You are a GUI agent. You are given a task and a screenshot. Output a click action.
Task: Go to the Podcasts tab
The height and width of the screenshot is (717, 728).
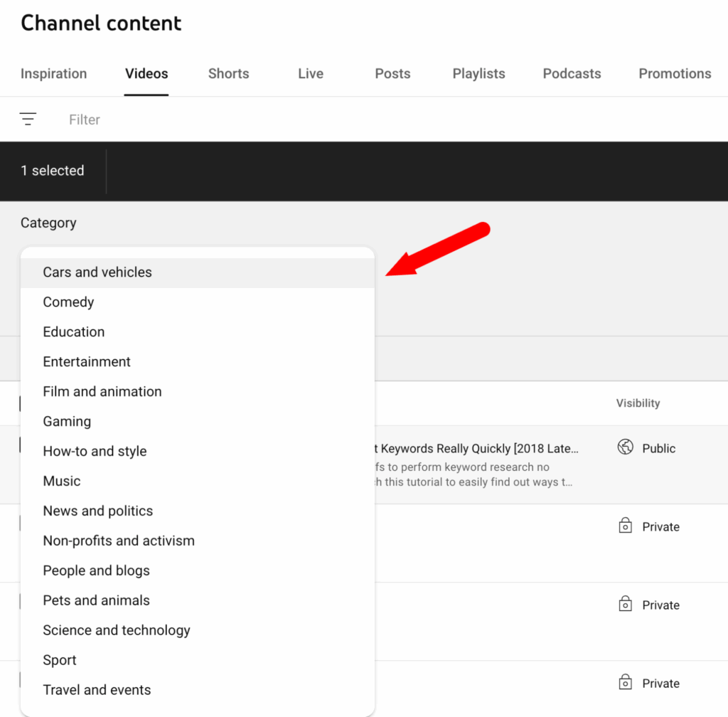572,73
